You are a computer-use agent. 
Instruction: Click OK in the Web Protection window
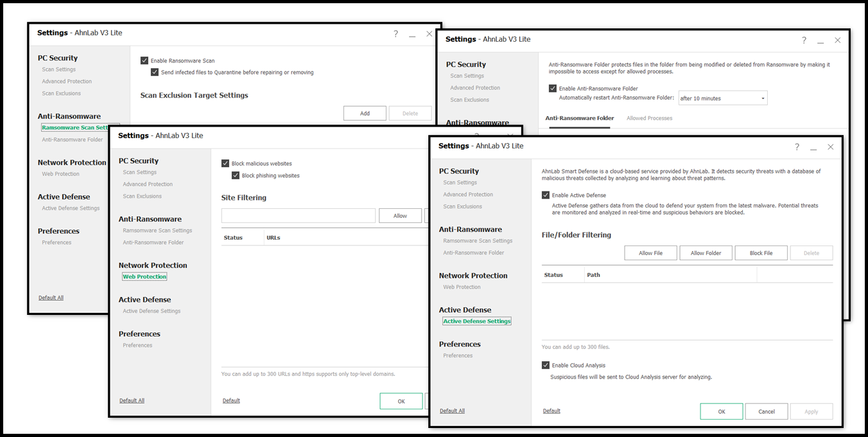tap(401, 401)
